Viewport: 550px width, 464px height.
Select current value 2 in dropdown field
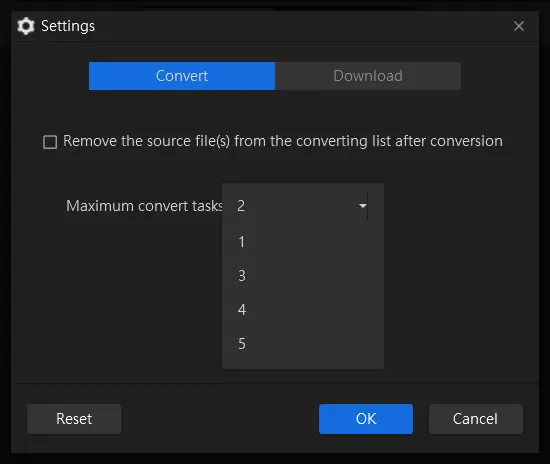[x=295, y=206]
